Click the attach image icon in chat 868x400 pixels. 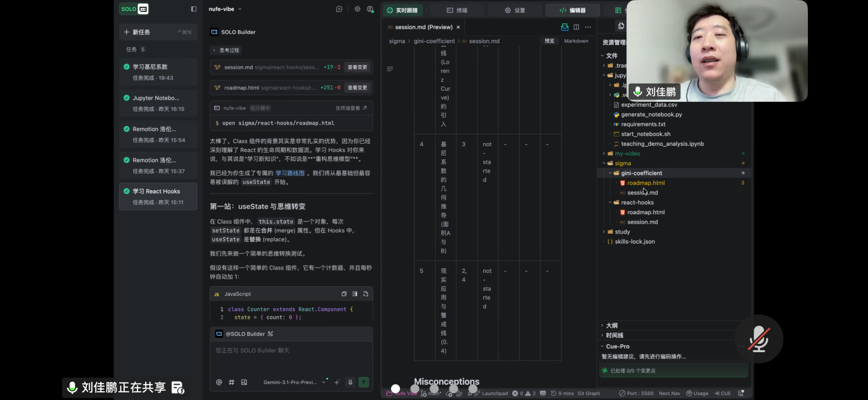coord(244,382)
